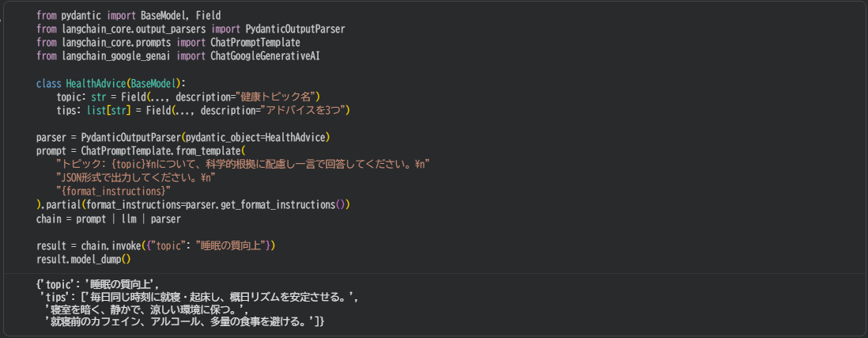Click the description string "アドバイスを3つ"

point(306,110)
